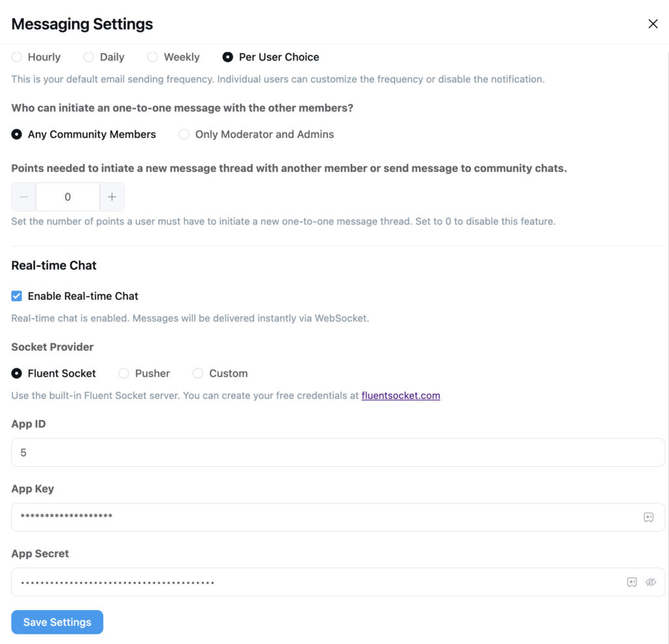
Task: Select Per User Choice frequency
Action: pos(227,57)
